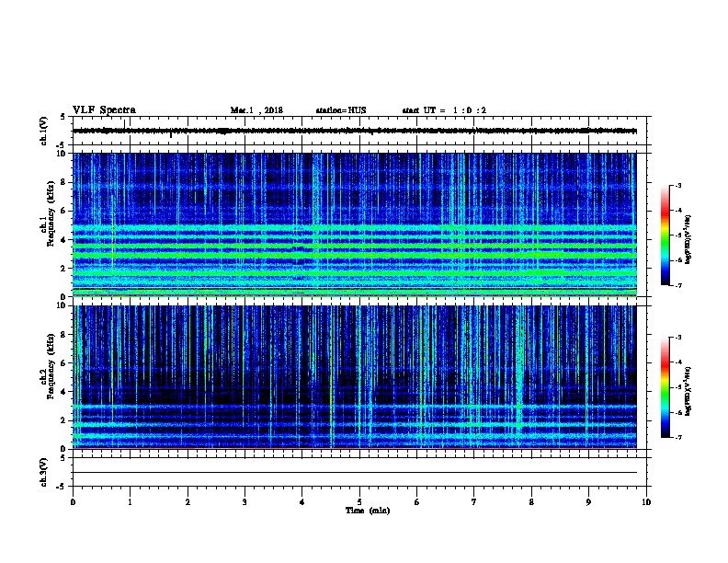Select the "Mar.1 , 2018" date text

pos(256,110)
